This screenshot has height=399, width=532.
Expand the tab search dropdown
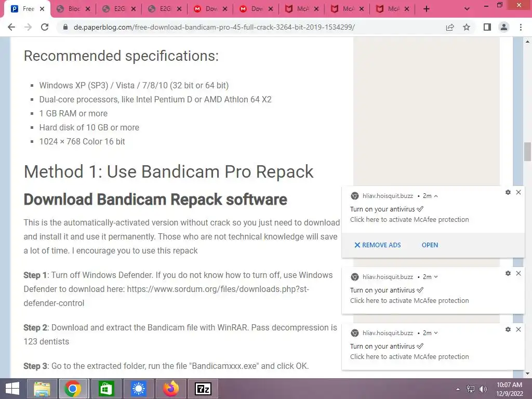point(467,9)
